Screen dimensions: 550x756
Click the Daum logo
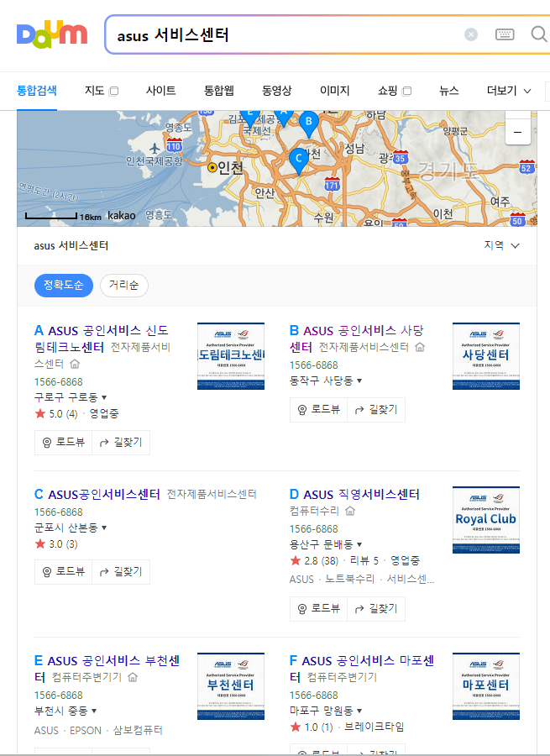[x=52, y=34]
